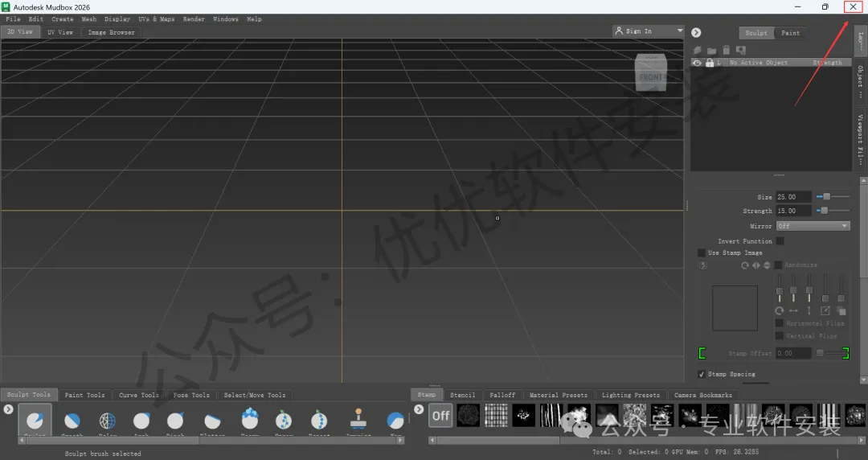Image resolution: width=868 pixels, height=460 pixels.
Task: Click the Strength slider
Action: 833,211
